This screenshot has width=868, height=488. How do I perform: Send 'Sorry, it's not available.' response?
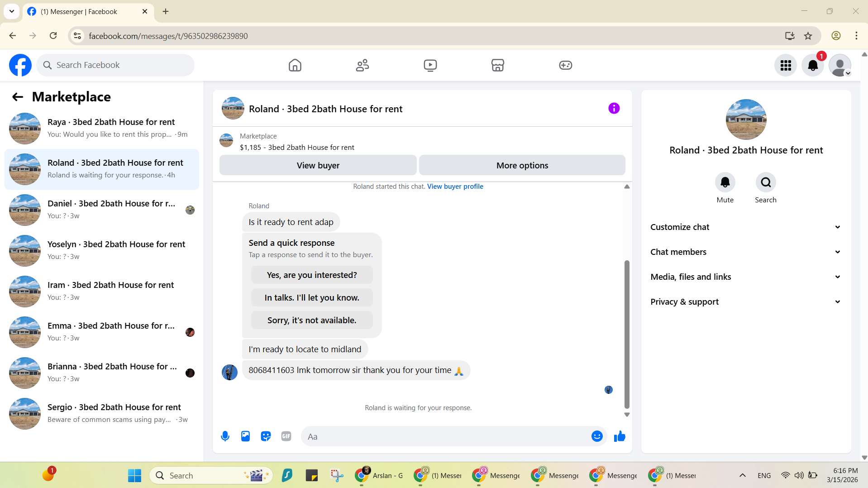pyautogui.click(x=312, y=321)
